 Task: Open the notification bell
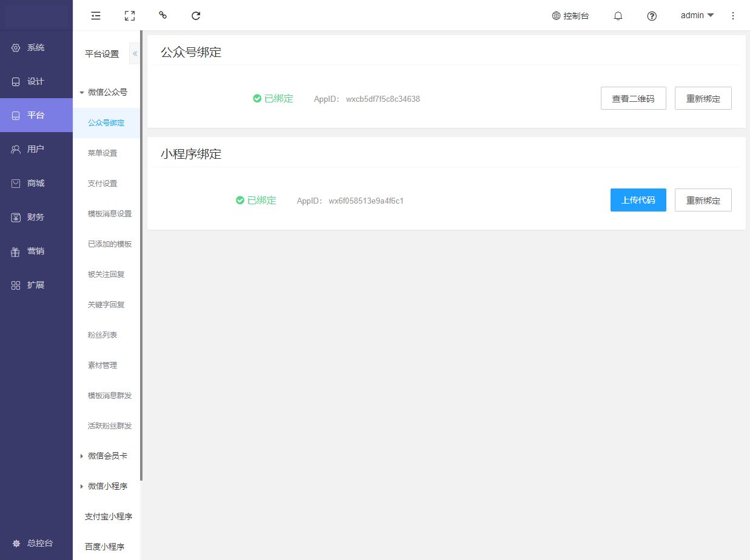click(618, 16)
